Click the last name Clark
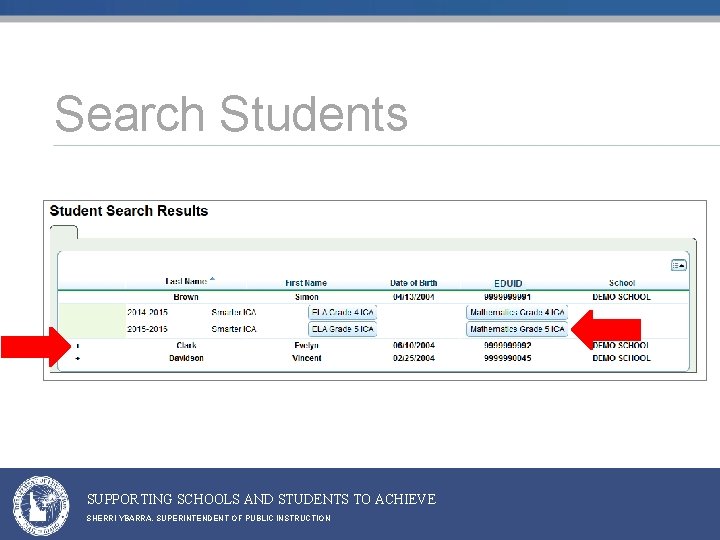This screenshot has width=720, height=540. click(186, 345)
